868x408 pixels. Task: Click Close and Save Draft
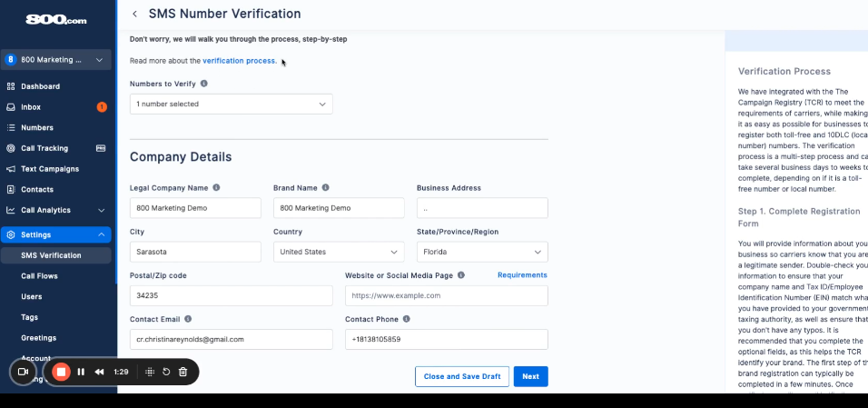pos(462,376)
